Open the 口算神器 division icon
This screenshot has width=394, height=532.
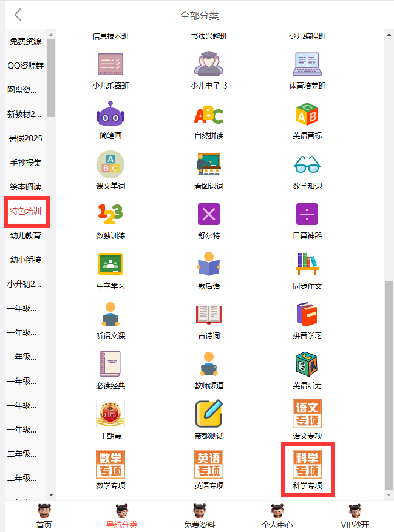point(307,214)
